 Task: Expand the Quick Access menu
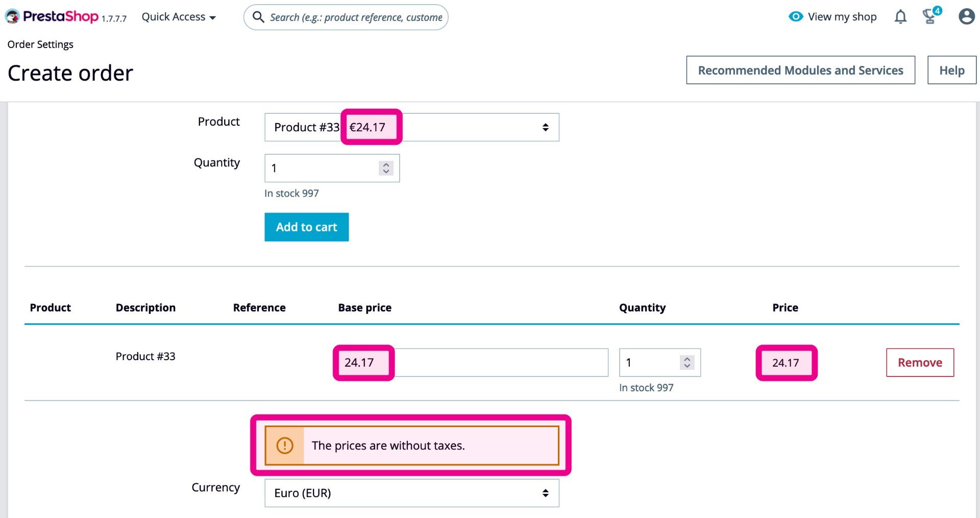pos(179,17)
